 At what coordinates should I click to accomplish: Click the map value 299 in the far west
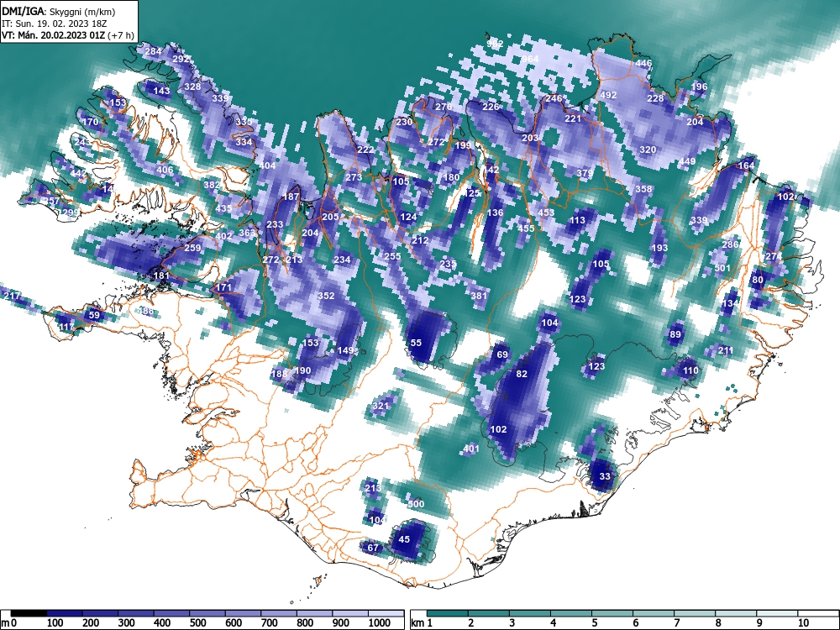pyautogui.click(x=71, y=213)
